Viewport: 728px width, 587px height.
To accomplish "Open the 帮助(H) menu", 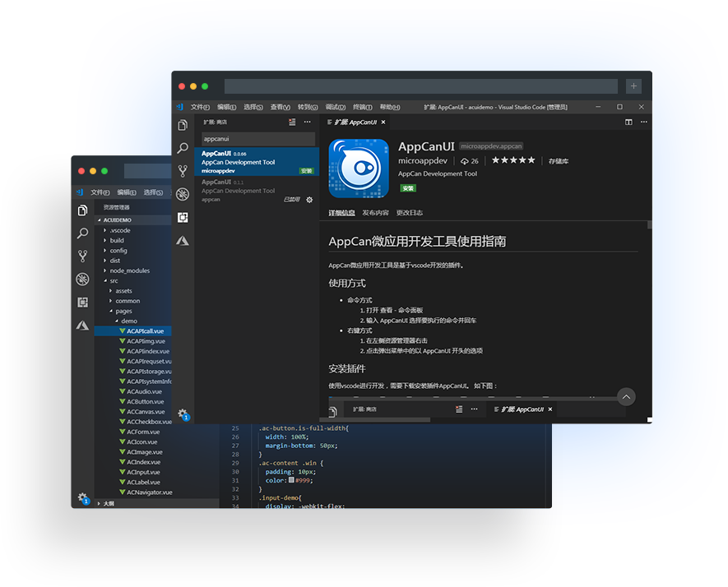I will [390, 107].
